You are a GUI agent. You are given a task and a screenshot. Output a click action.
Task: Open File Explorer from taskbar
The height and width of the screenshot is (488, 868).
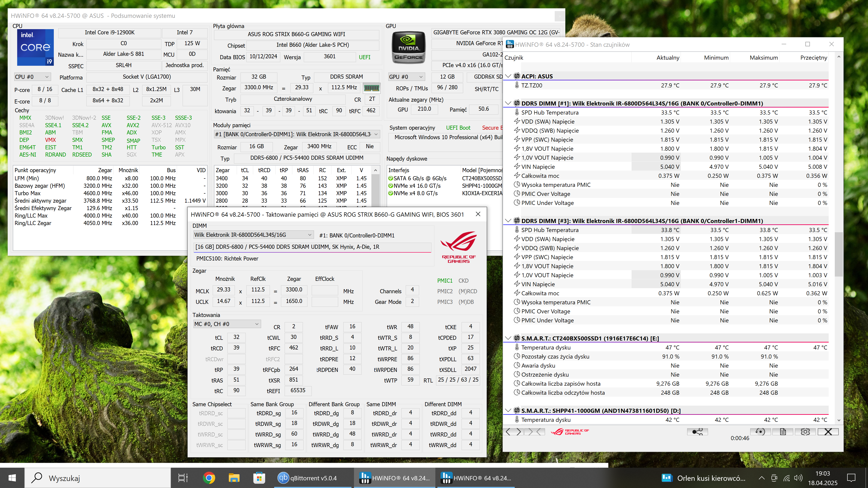234,478
